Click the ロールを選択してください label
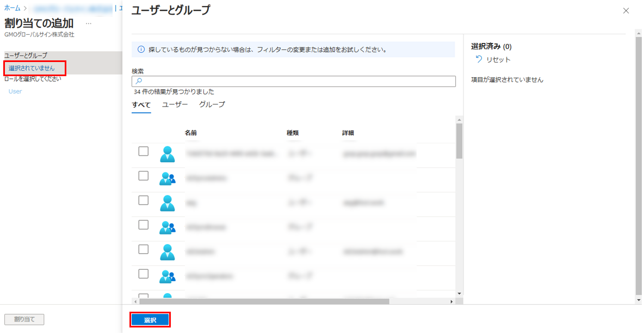Viewport: 644px width, 334px height. pos(33,79)
